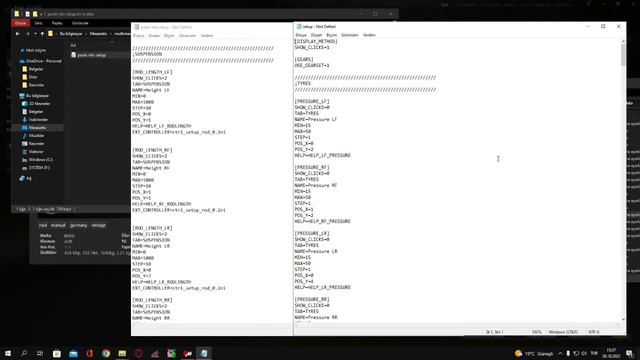Select Ağ network item in Explorer sidebar
This screenshot has width=640, height=360.
pyautogui.click(x=28, y=178)
